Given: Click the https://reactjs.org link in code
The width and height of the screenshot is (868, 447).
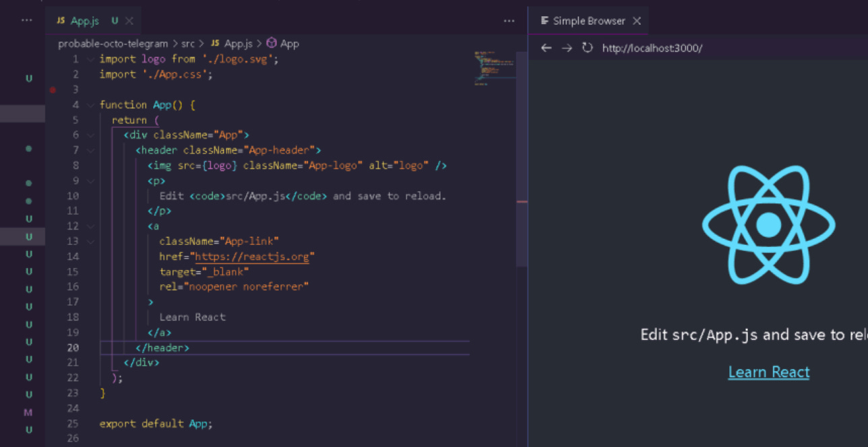Looking at the screenshot, I should [252, 256].
